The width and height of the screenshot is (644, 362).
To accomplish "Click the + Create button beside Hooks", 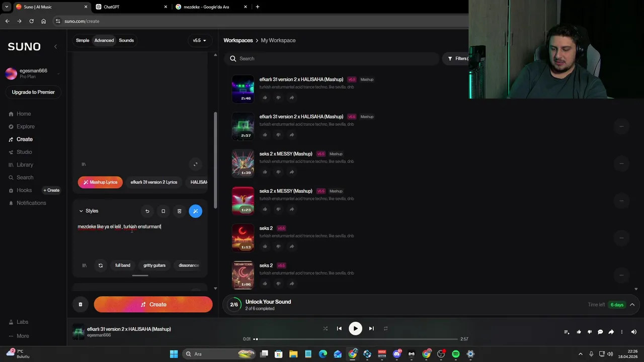I will 51,190.
